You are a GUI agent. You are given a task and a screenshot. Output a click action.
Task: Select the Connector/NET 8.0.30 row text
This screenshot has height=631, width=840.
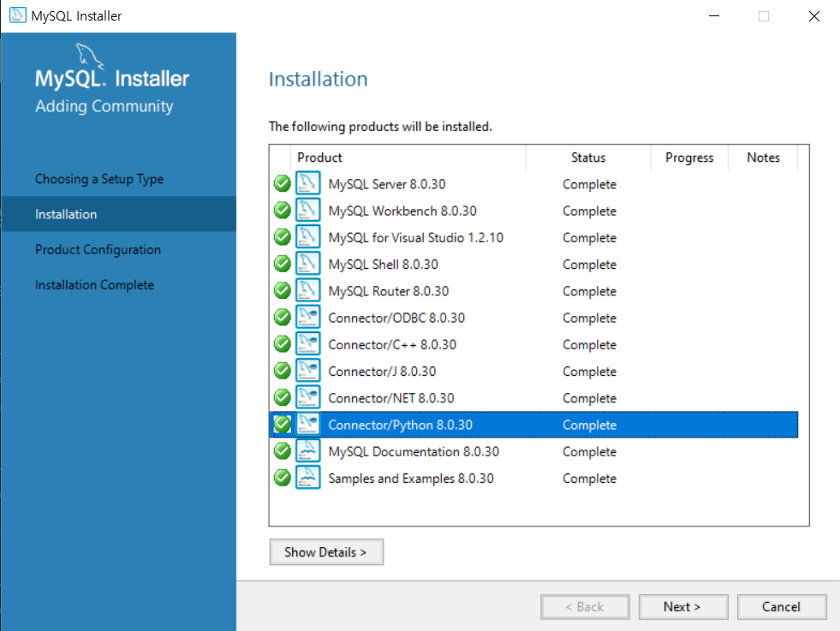pyautogui.click(x=391, y=398)
